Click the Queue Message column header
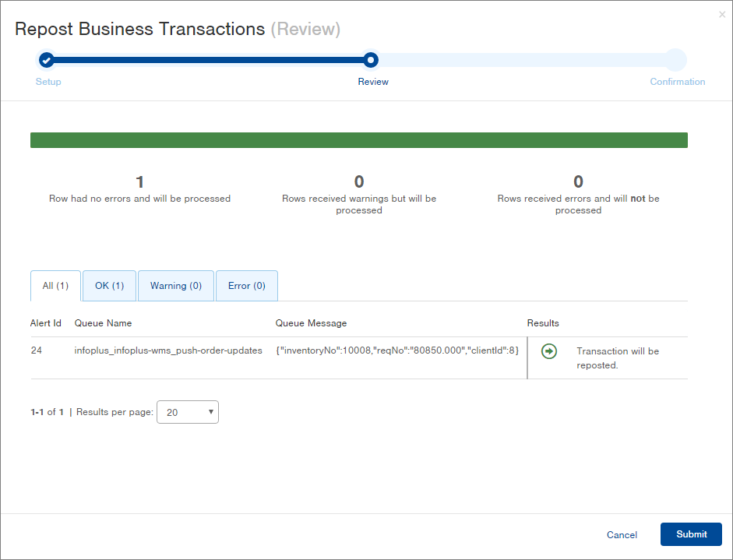This screenshot has width=733, height=560. tap(311, 323)
